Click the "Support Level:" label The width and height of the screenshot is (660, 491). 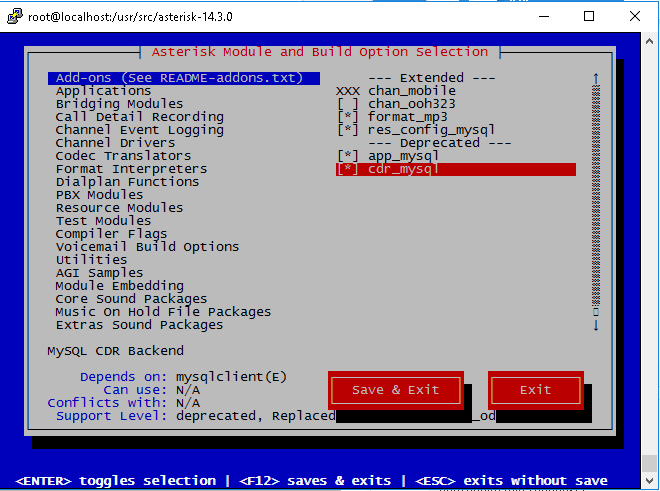112,416
